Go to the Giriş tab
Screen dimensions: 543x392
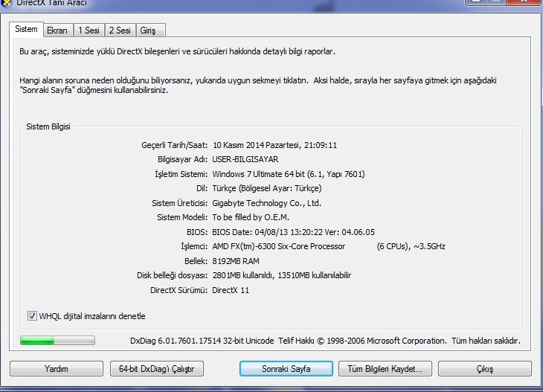[x=151, y=30]
